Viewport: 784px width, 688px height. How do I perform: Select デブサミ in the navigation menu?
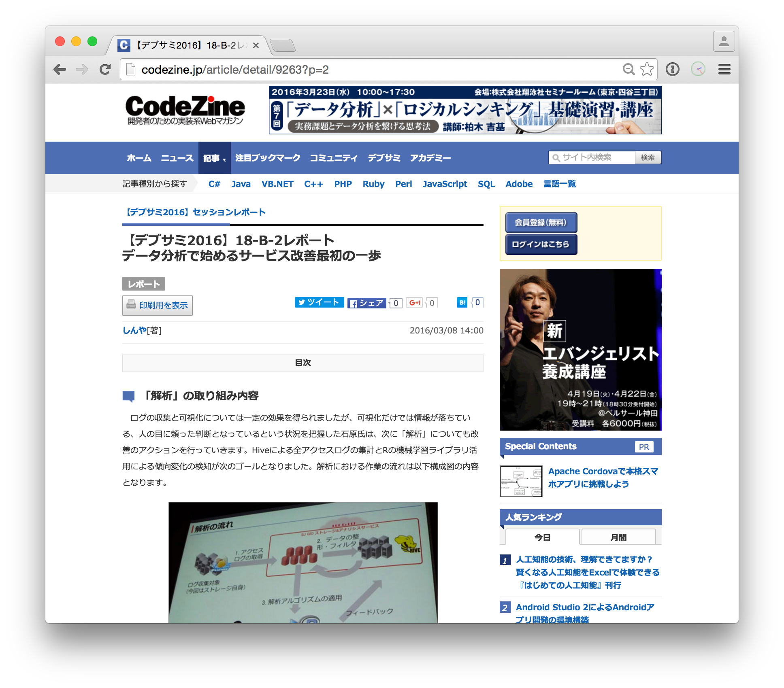tap(384, 158)
